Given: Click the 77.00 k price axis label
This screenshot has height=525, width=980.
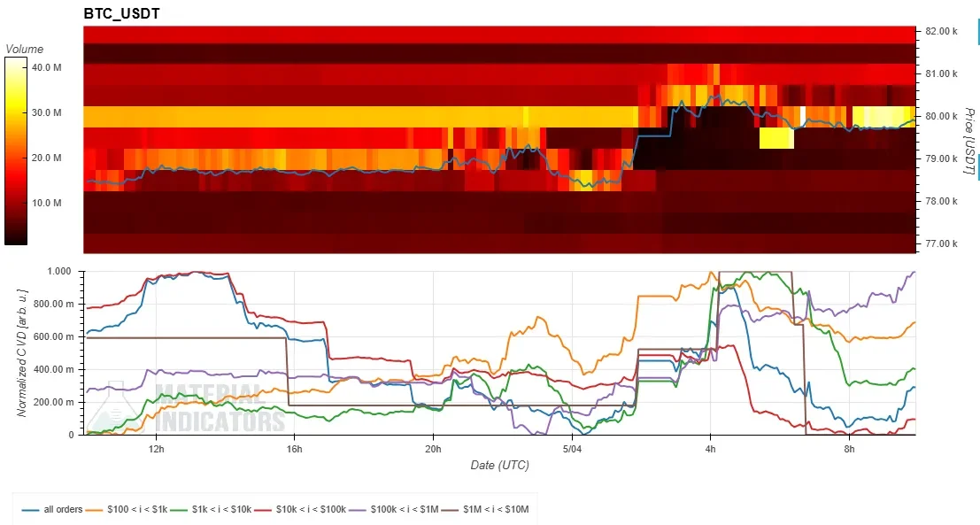Looking at the screenshot, I should [x=941, y=243].
